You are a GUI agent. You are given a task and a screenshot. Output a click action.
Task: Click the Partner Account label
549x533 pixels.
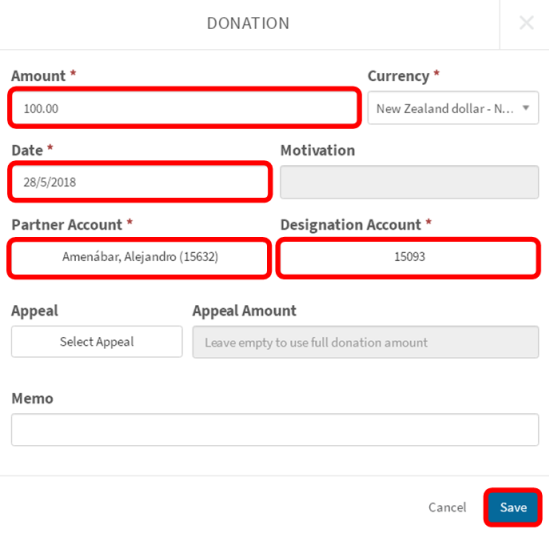click(x=67, y=225)
